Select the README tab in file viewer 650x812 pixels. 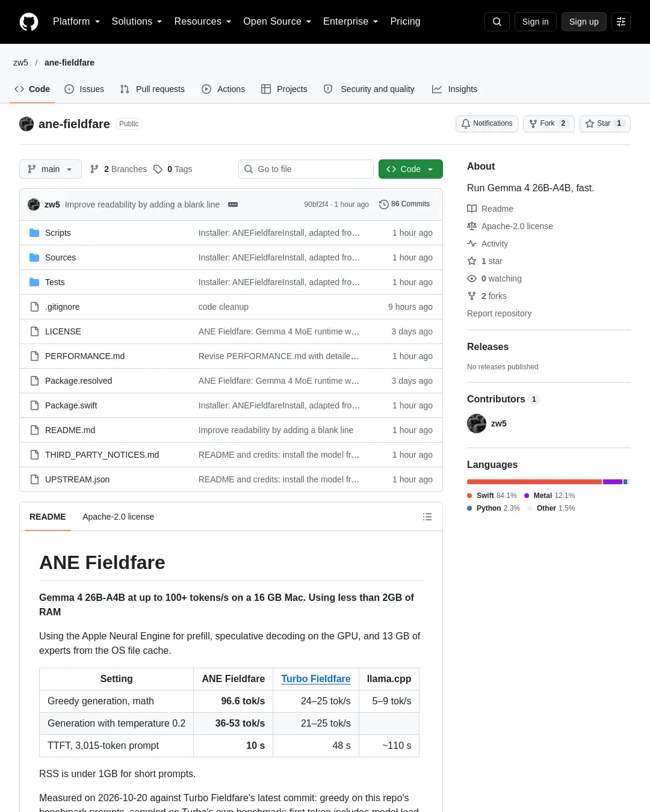tap(48, 517)
